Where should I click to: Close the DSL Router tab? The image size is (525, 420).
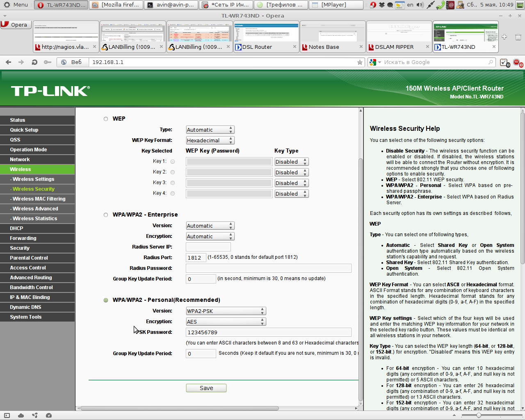pos(294,47)
